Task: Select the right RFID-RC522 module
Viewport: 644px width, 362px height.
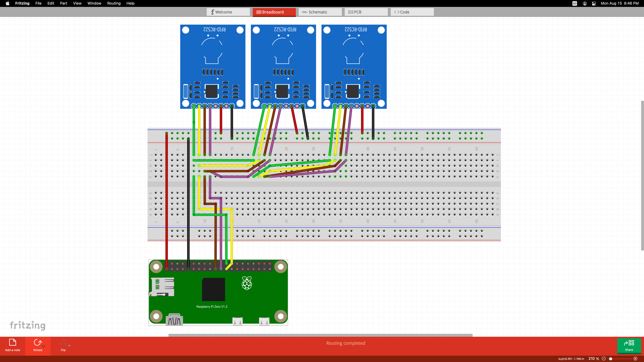Action: 354,67
